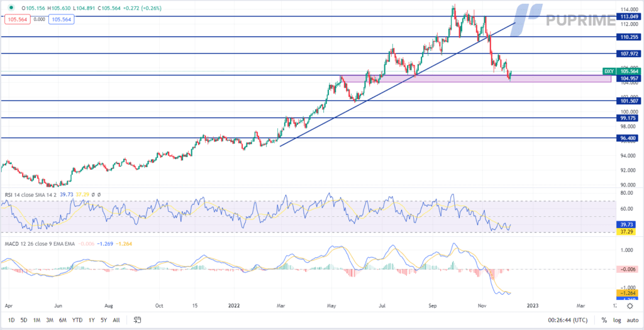Toggle auto scale mode

[x=631, y=320]
